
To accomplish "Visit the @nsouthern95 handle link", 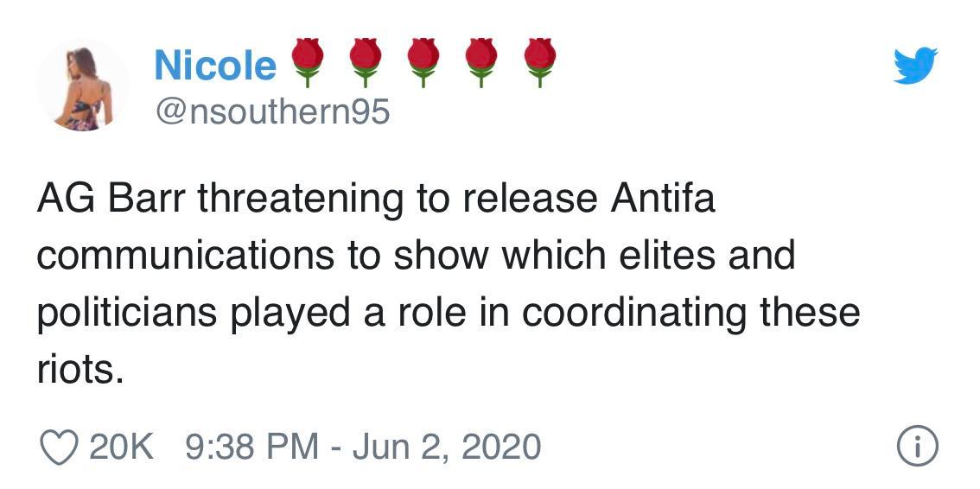I will pyautogui.click(x=271, y=111).
